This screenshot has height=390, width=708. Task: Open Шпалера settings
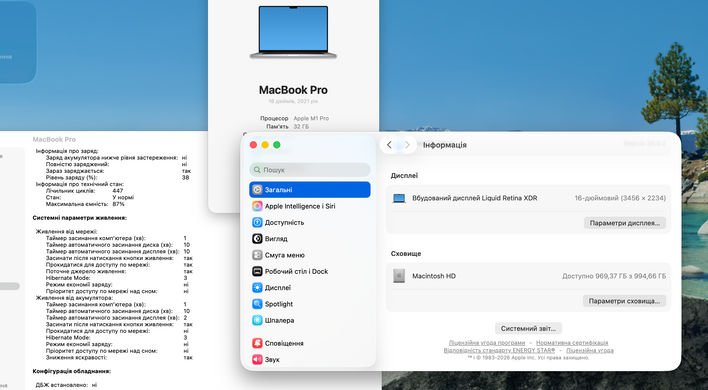coord(310,320)
